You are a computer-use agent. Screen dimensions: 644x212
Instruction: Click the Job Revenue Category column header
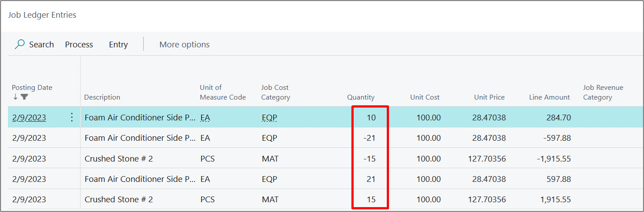pyautogui.click(x=603, y=93)
